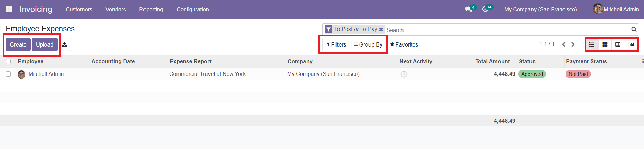This screenshot has height=149, width=644.
Task: Sort by Payment Status column
Action: click(x=586, y=61)
